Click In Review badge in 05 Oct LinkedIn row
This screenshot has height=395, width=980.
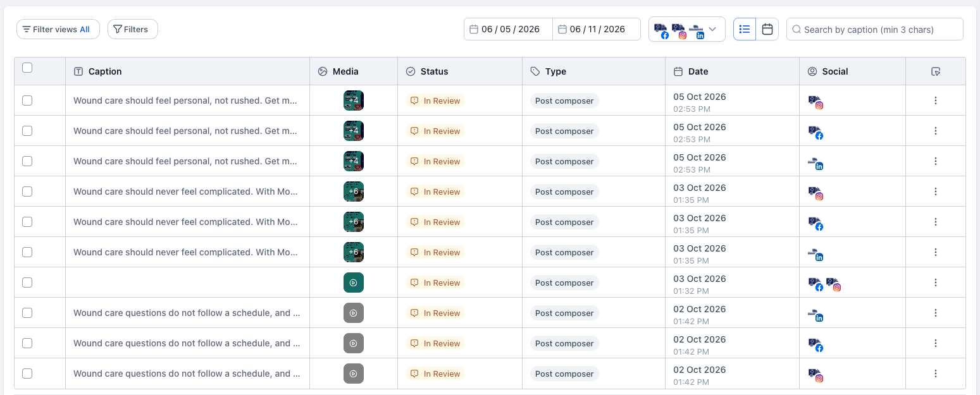[435, 161]
